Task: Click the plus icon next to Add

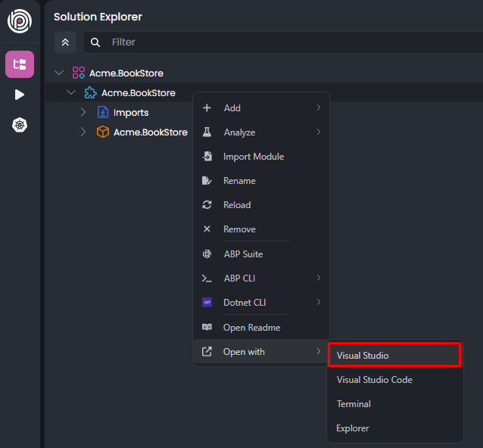Action: click(x=207, y=108)
